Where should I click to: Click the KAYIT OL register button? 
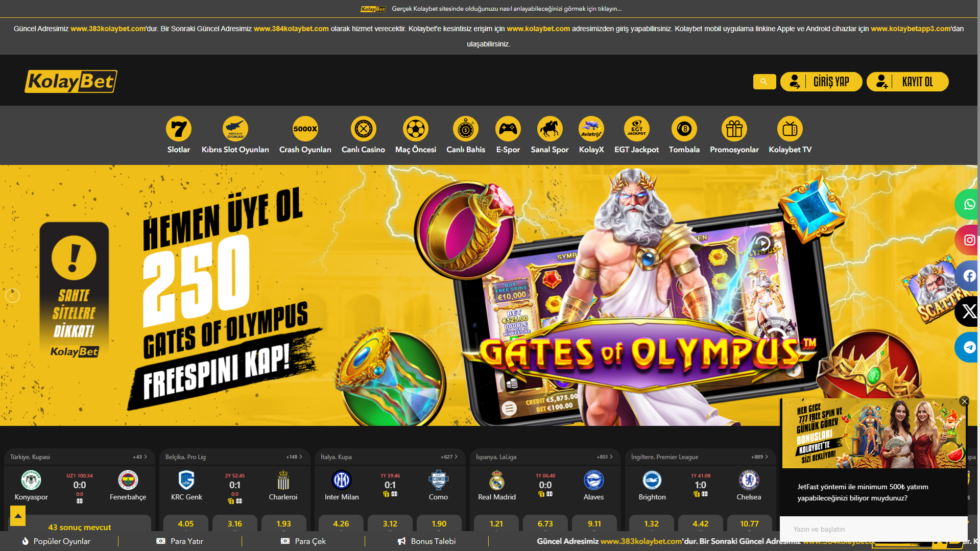(907, 82)
